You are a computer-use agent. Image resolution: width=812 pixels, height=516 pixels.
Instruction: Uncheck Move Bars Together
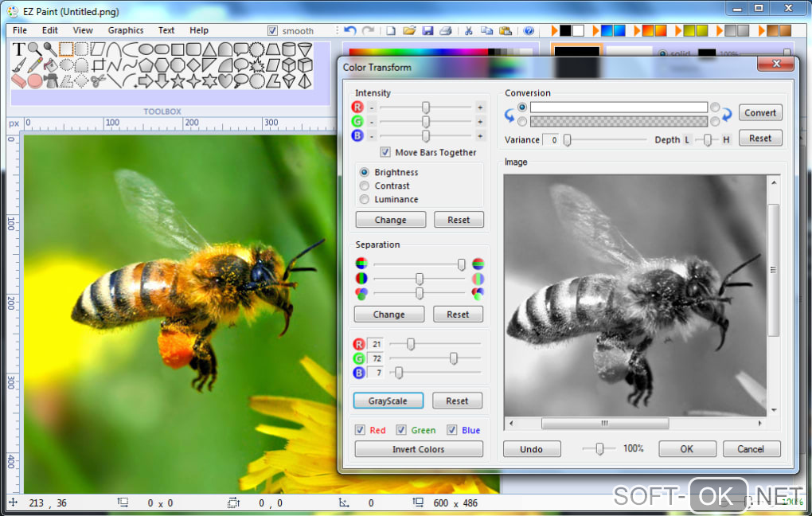385,152
